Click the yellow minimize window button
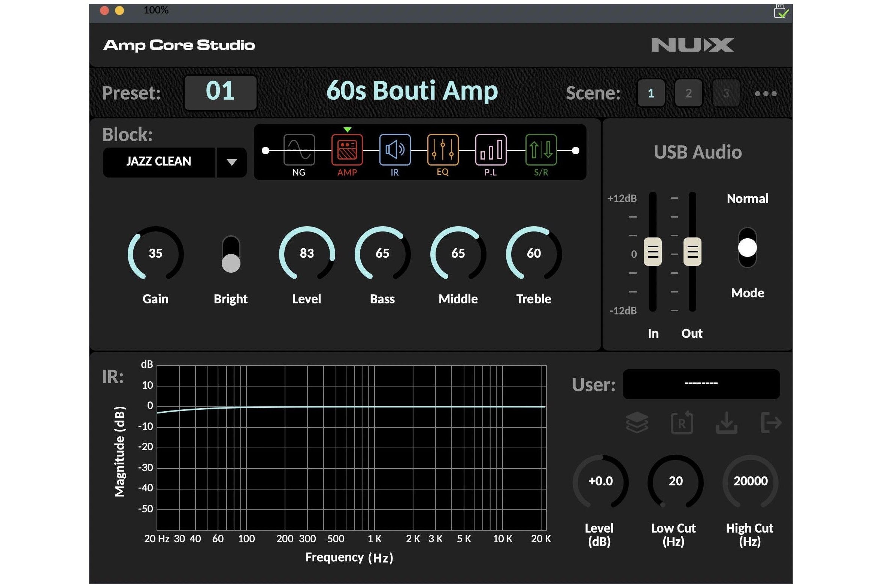 (x=119, y=10)
